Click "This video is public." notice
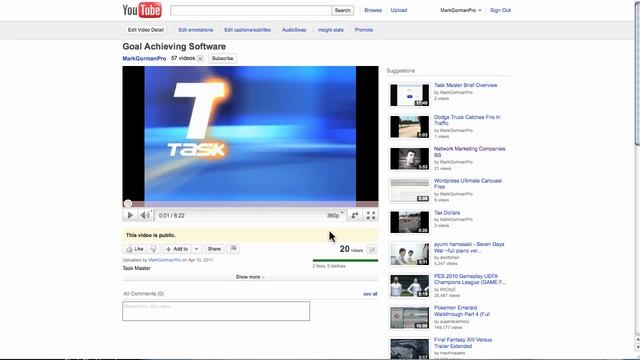Image resolution: width=640 pixels, height=360 pixels. pos(151,235)
